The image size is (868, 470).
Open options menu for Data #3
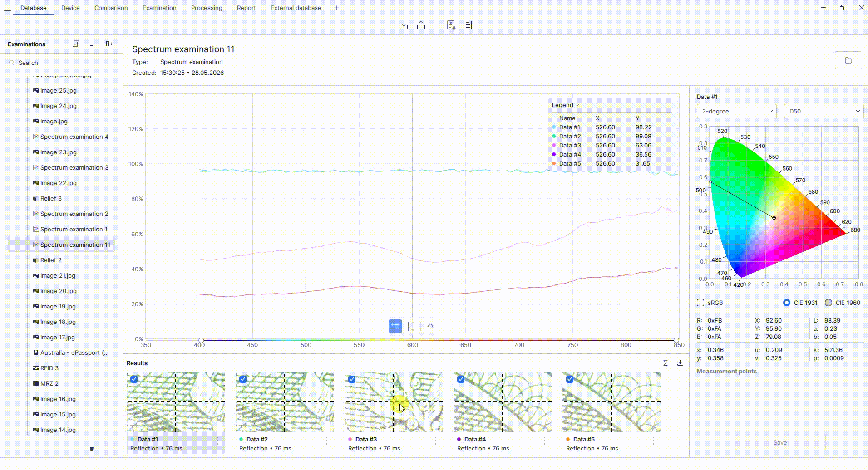tap(435, 441)
